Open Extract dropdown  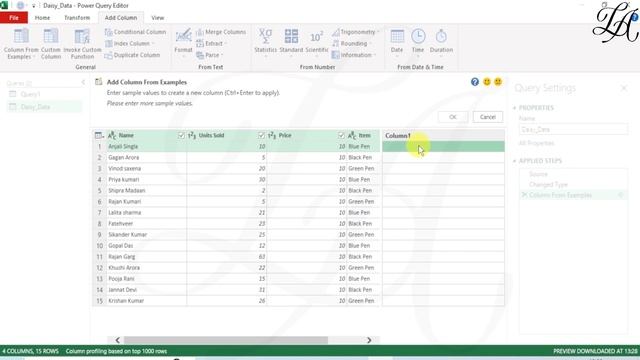click(x=226, y=44)
